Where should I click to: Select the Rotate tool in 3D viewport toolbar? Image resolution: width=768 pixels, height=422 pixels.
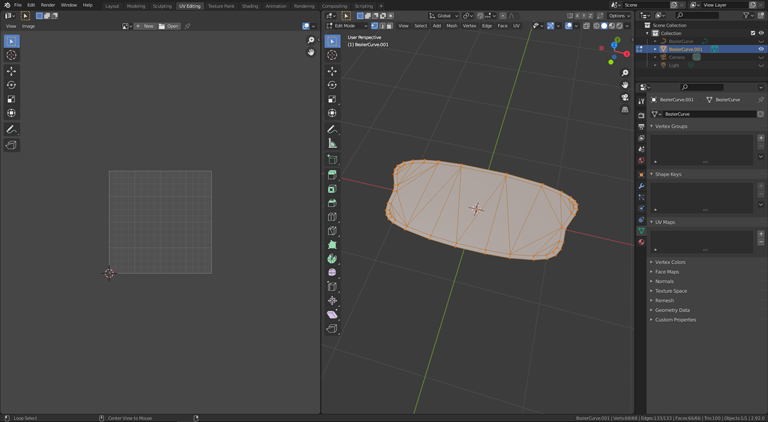tap(332, 85)
